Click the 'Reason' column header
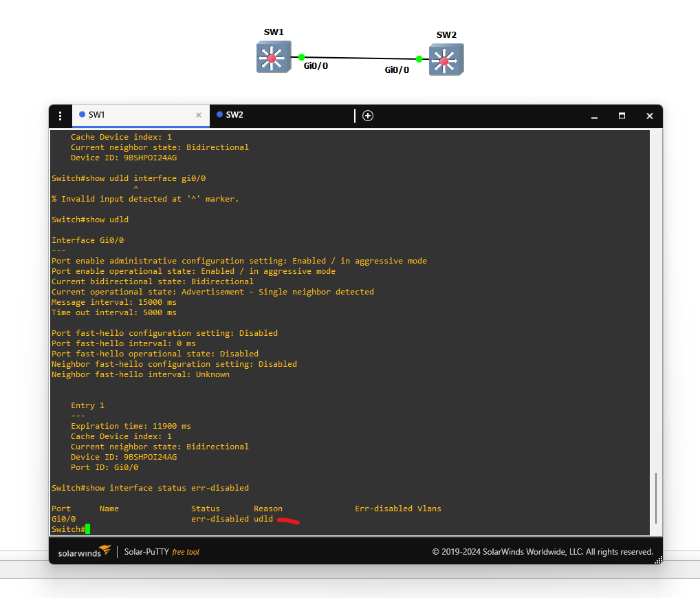The height and width of the screenshot is (598, 700). (x=268, y=509)
